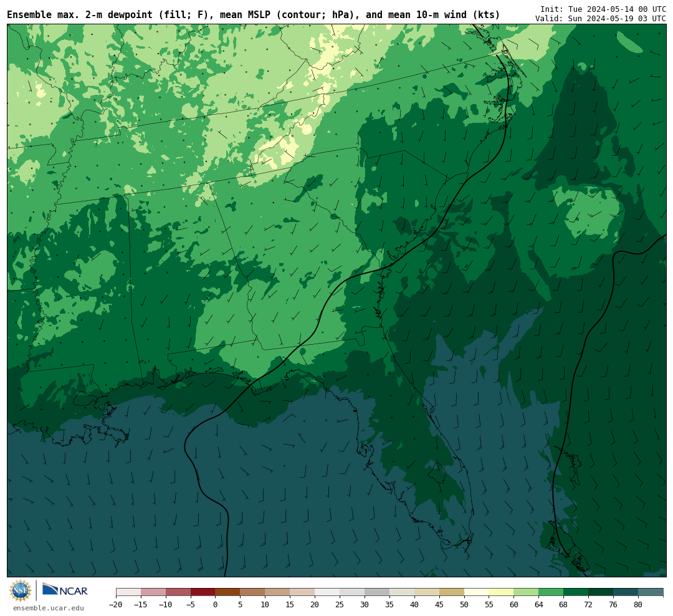673x616 pixels.
Task: Click the colorbar swatch between 35 and 40
Action: coord(402,592)
